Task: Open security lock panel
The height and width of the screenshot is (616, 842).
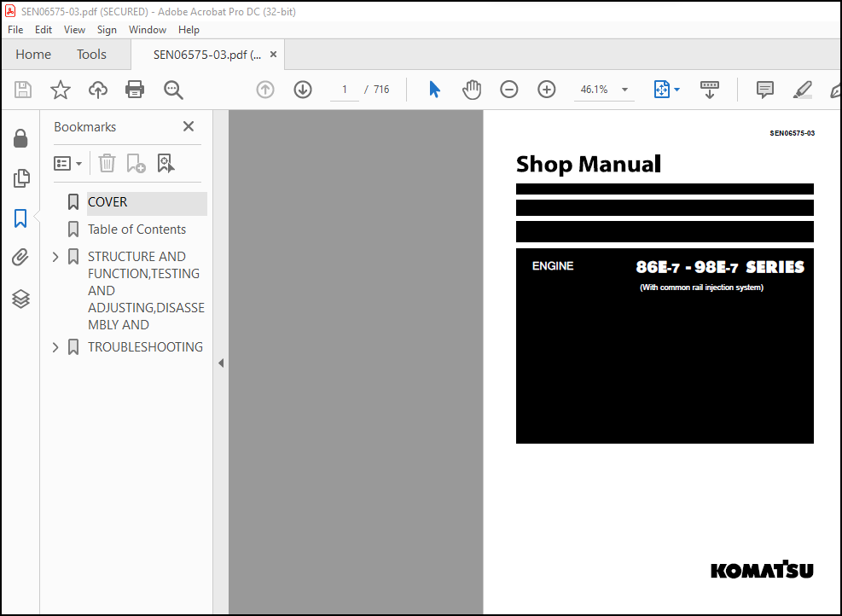Action: 20,138
